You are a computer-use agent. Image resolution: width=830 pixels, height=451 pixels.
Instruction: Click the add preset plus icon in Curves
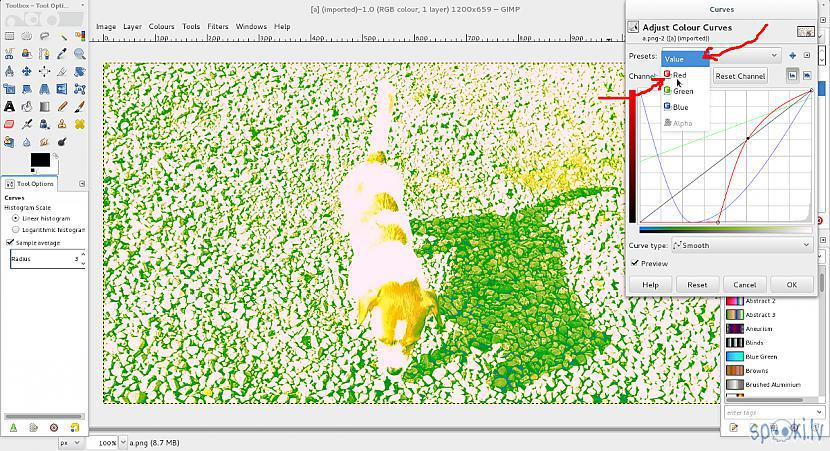pyautogui.click(x=792, y=56)
